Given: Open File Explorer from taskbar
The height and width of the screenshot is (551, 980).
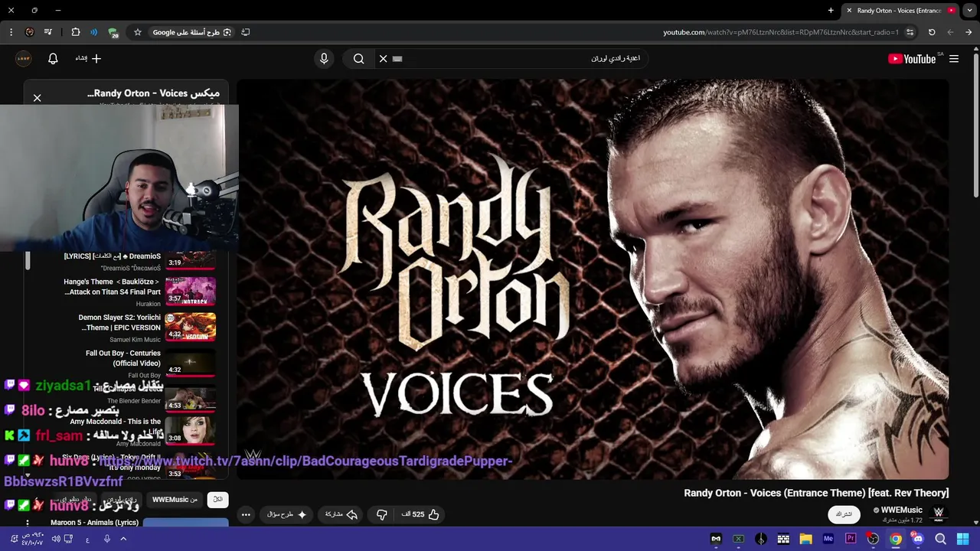Looking at the screenshot, I should [805, 539].
